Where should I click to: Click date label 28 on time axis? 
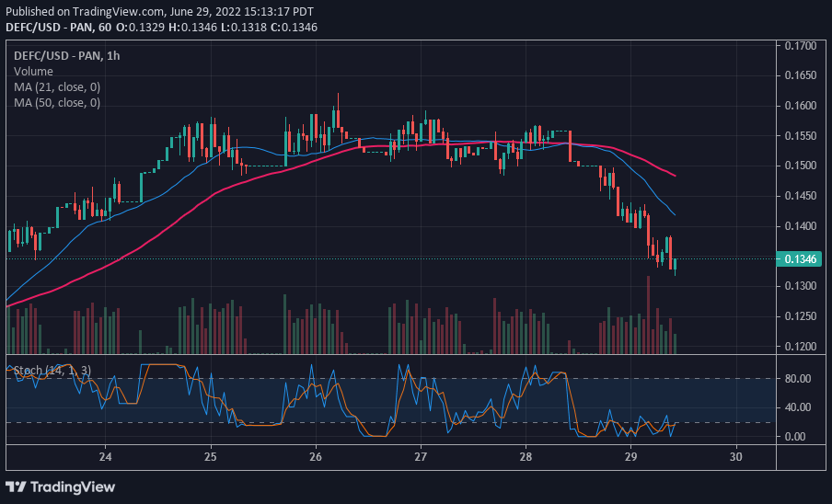(526, 456)
